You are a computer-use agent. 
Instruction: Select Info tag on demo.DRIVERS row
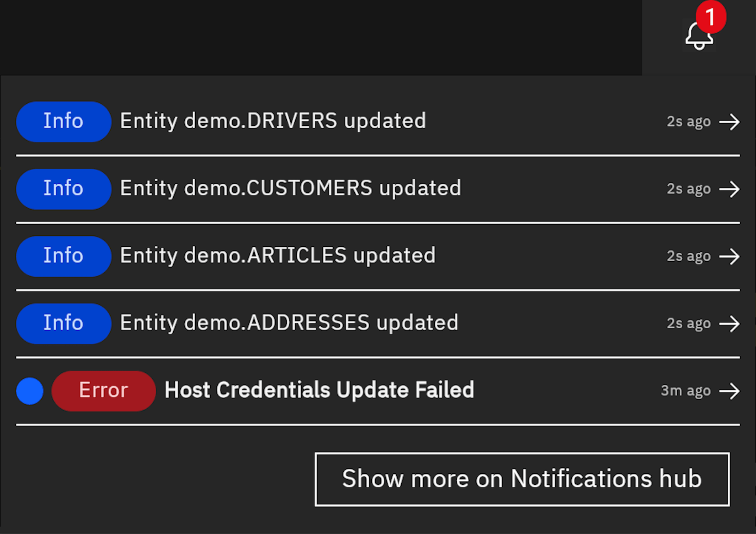click(64, 121)
